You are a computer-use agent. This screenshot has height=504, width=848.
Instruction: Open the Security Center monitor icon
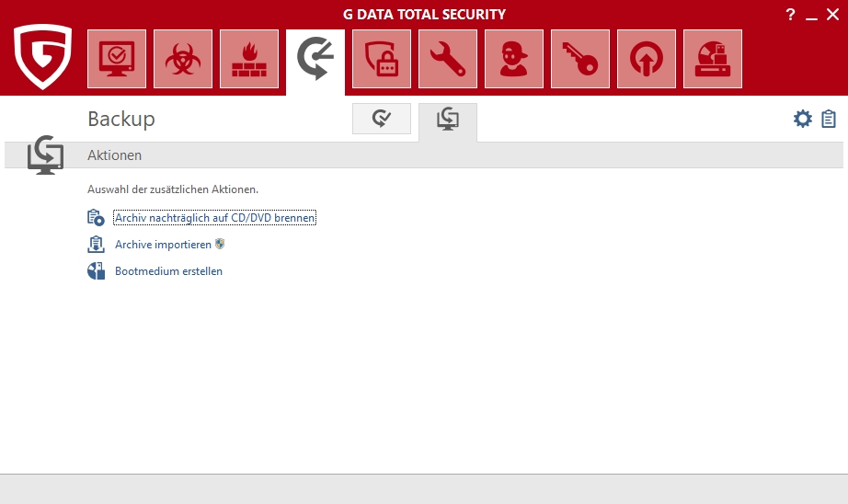(x=117, y=59)
